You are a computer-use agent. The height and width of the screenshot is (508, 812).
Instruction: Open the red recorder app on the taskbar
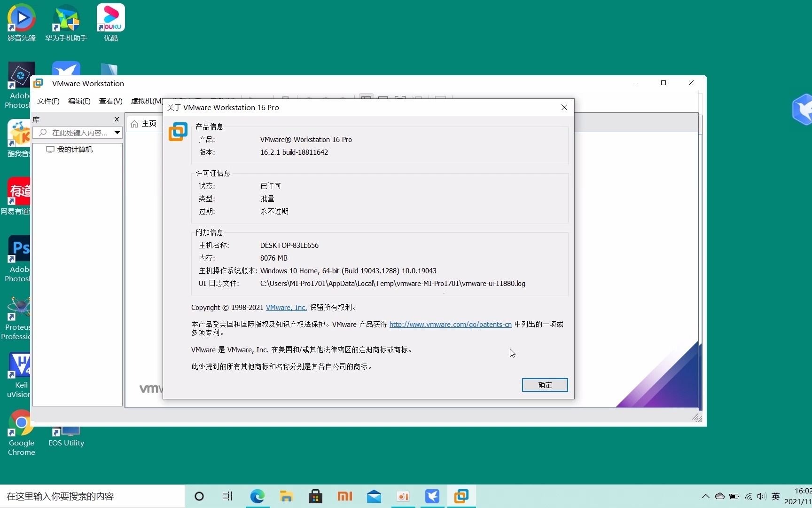tap(403, 496)
